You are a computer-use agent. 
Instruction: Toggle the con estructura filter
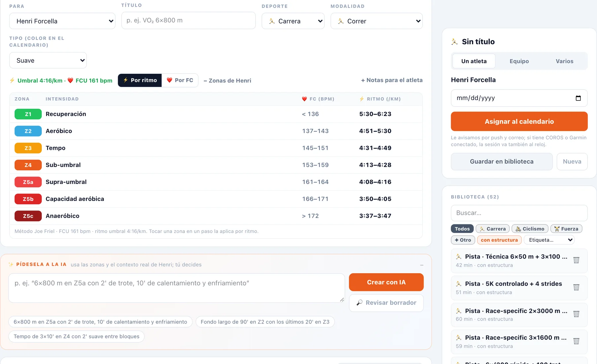tap(499, 240)
